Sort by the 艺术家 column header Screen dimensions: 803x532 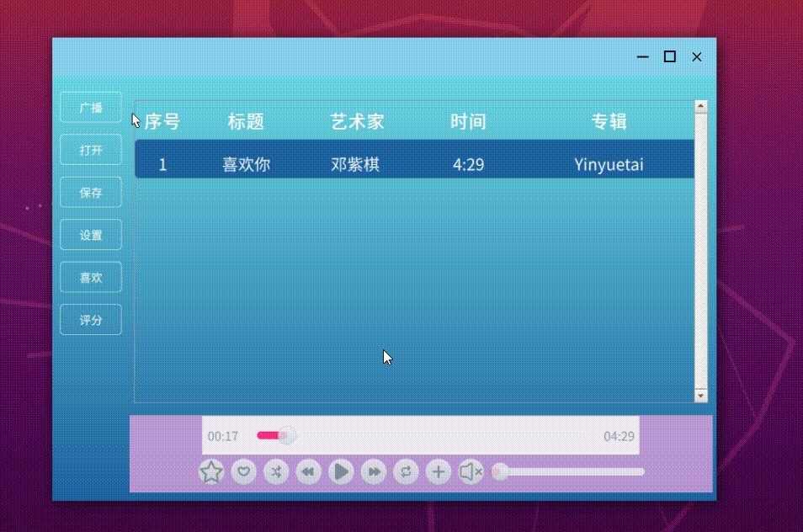pyautogui.click(x=357, y=122)
